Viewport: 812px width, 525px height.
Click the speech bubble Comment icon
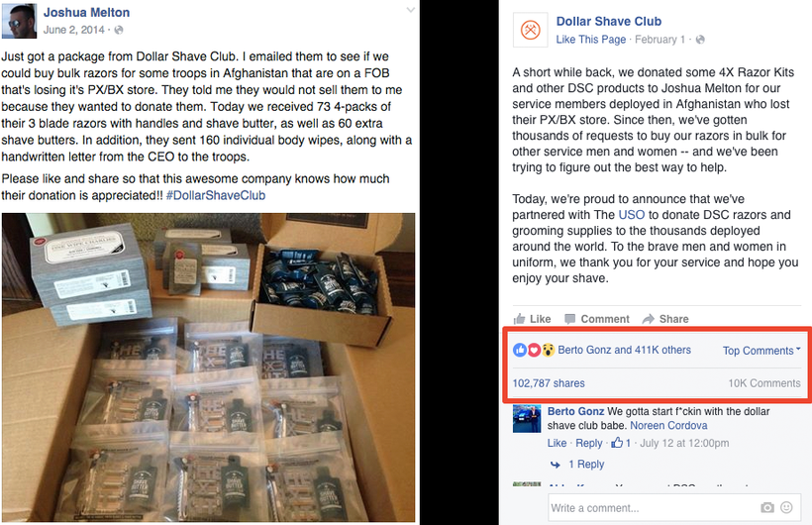569,319
